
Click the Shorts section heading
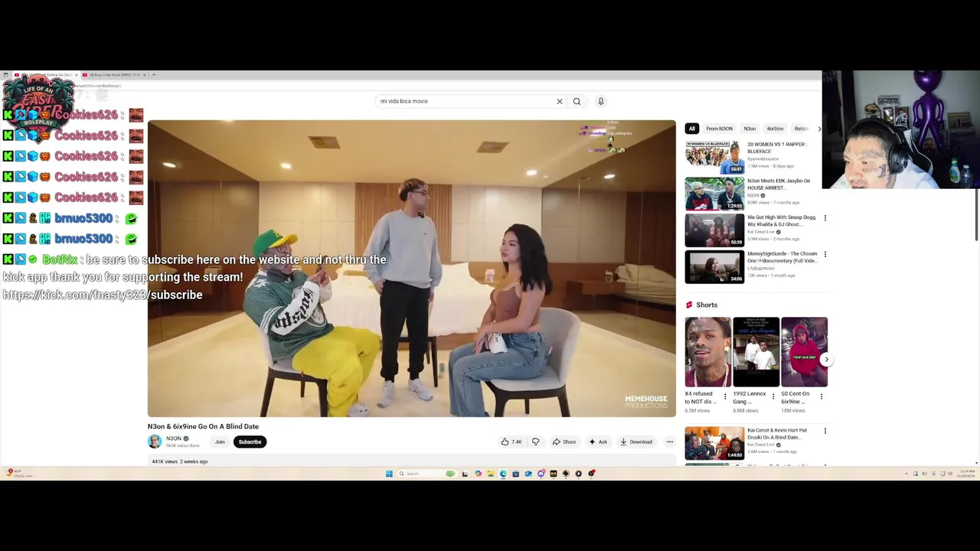click(x=707, y=305)
